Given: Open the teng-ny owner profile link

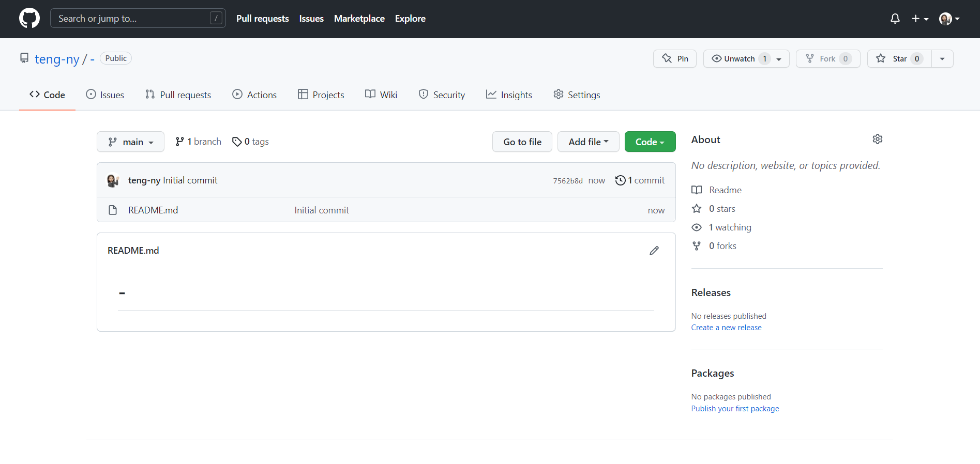Looking at the screenshot, I should 57,59.
